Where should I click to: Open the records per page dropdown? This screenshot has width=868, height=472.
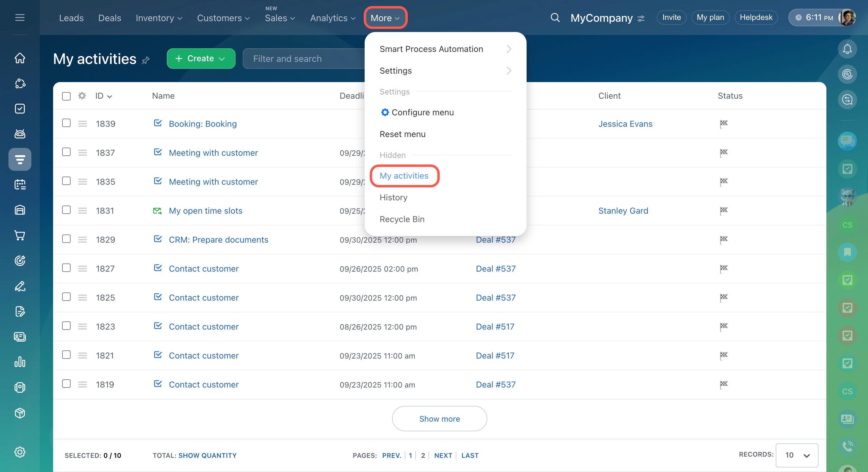(797, 455)
